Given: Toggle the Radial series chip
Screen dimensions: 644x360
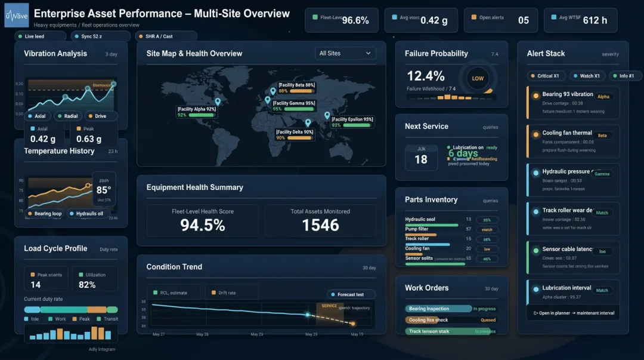Looking at the screenshot, I should point(68,116).
